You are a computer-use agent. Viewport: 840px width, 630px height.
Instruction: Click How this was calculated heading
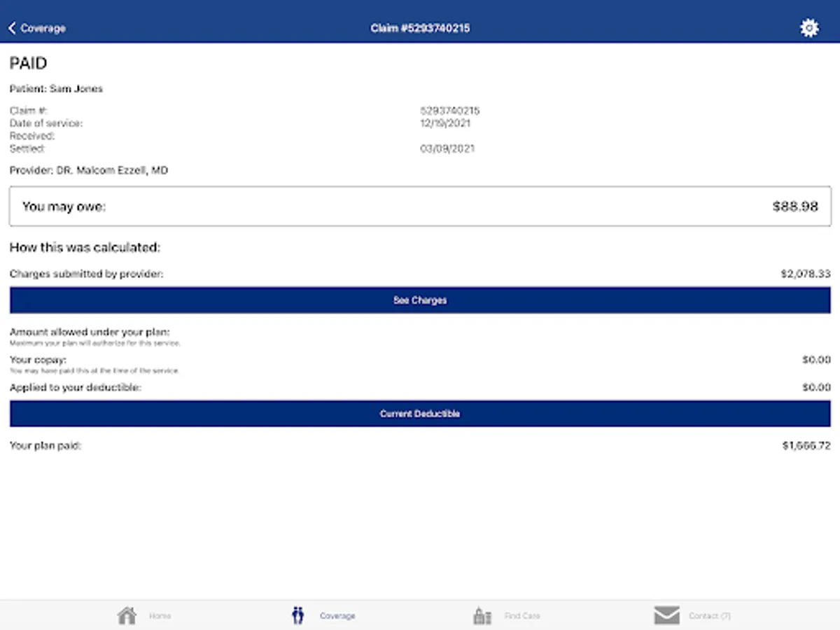coord(85,248)
